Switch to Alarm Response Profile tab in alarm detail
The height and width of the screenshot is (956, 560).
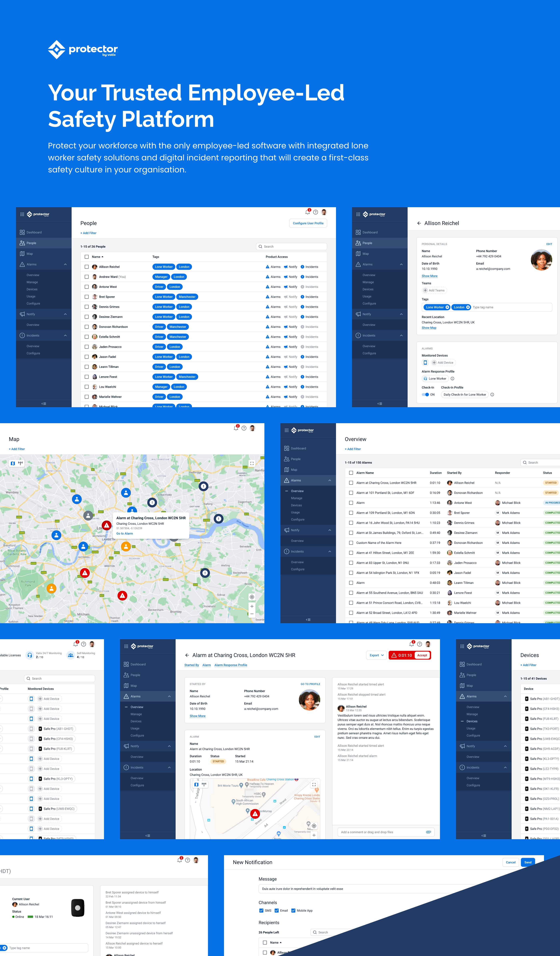(x=231, y=665)
